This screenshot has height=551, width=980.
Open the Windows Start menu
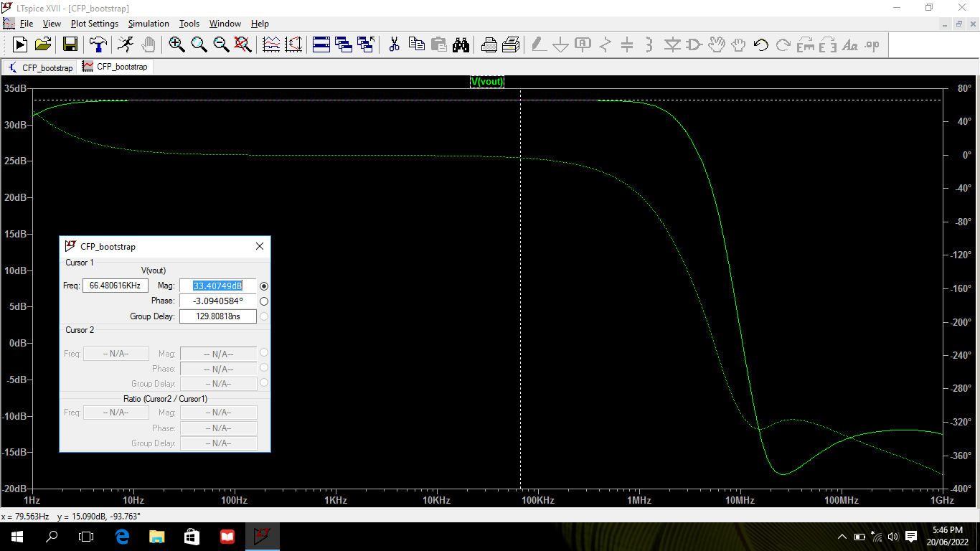pos(17,537)
